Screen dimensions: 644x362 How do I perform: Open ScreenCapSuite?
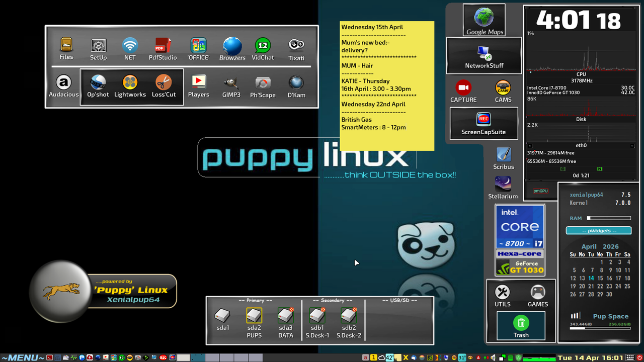484,123
